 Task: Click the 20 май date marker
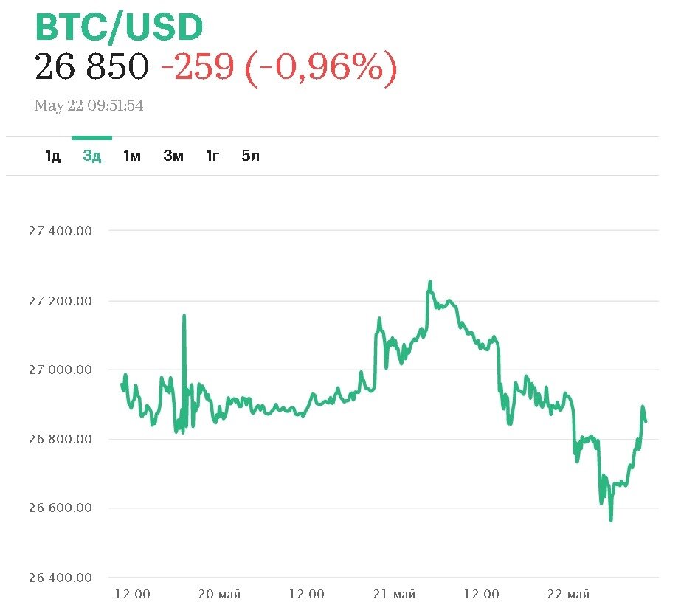point(220,594)
